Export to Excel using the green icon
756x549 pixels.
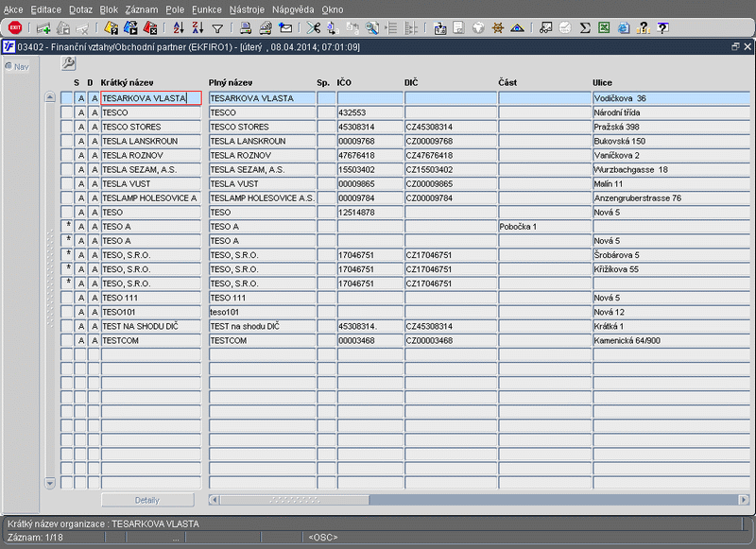pos(604,28)
